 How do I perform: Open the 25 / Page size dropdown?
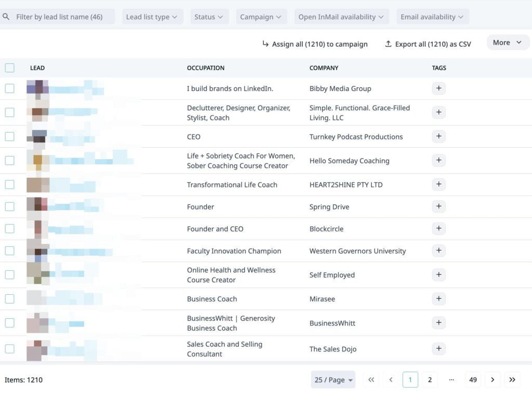pos(333,379)
